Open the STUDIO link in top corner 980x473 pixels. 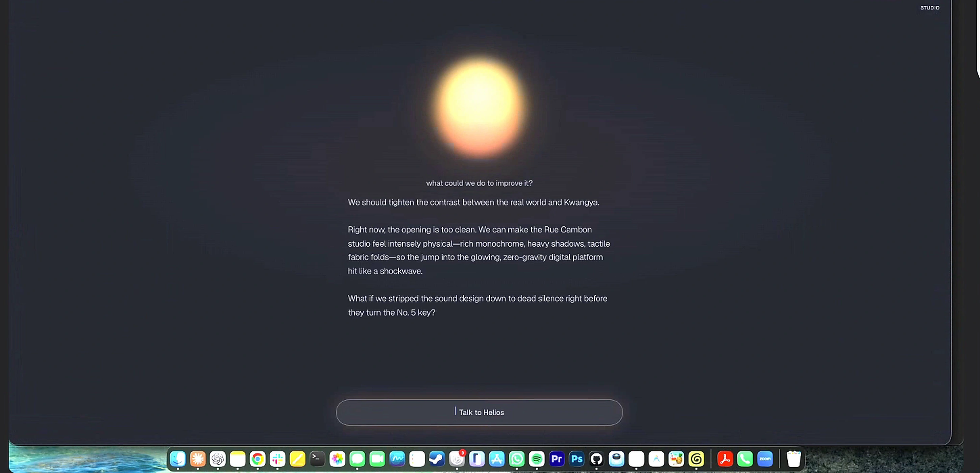(930, 8)
